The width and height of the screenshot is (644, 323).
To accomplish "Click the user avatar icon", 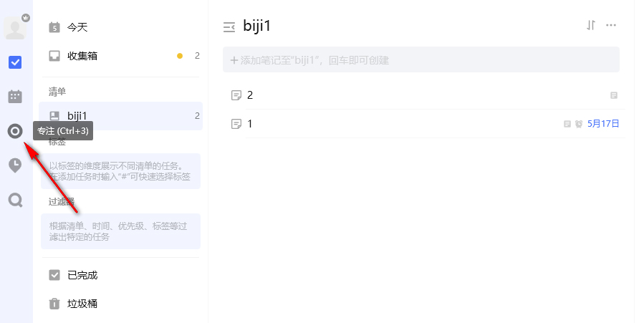I will pyautogui.click(x=15, y=28).
